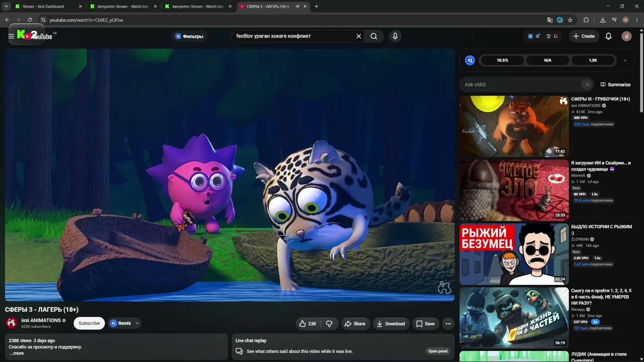The image size is (644, 362).
Task: Expand the Remix dropdown arrow
Action: [x=137, y=323]
